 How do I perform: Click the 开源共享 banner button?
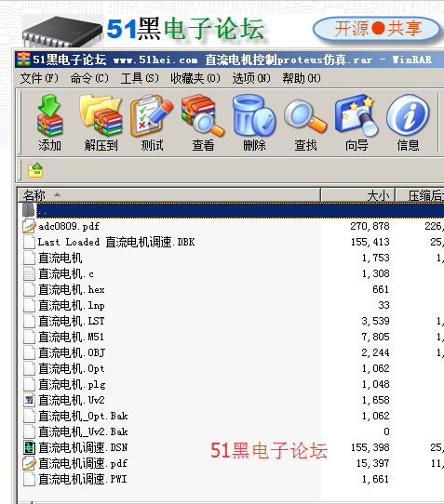(376, 29)
